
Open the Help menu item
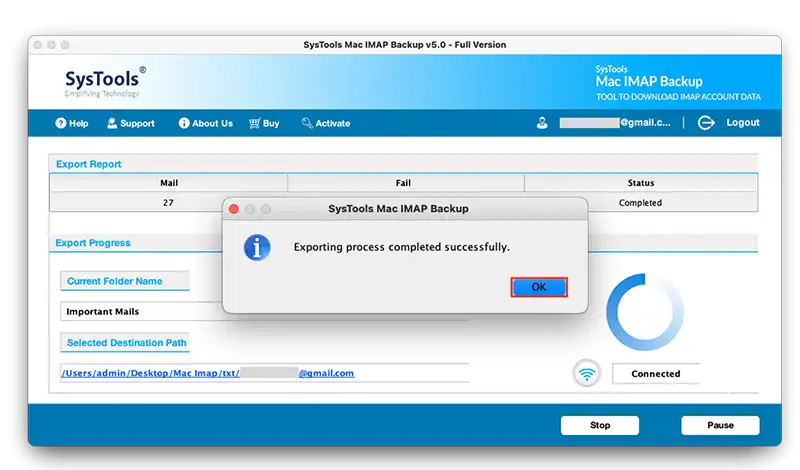71,123
